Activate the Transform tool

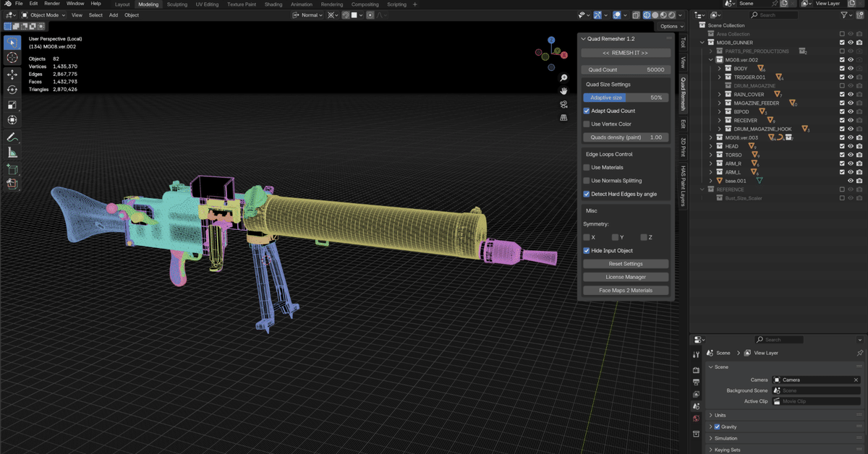coord(12,120)
